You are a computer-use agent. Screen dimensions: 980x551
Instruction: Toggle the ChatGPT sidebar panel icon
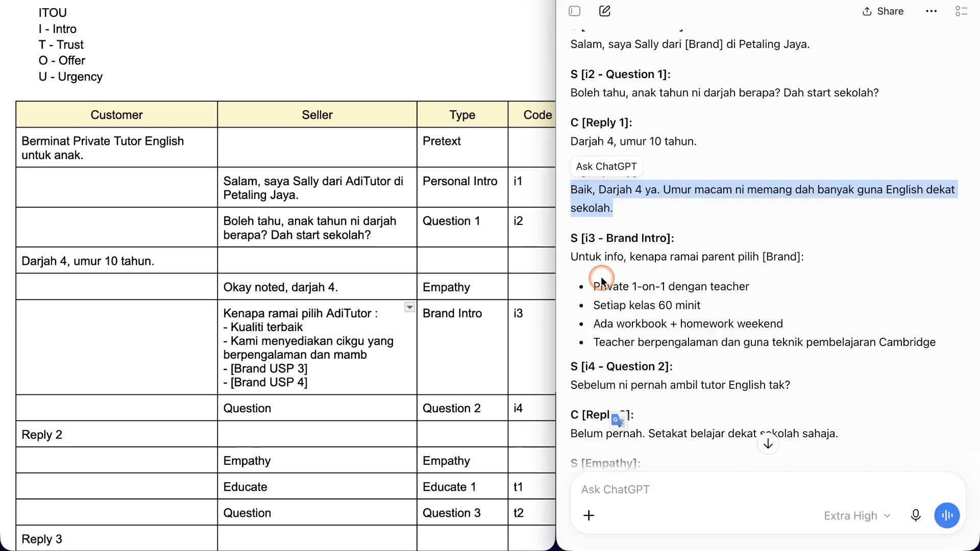coord(575,11)
